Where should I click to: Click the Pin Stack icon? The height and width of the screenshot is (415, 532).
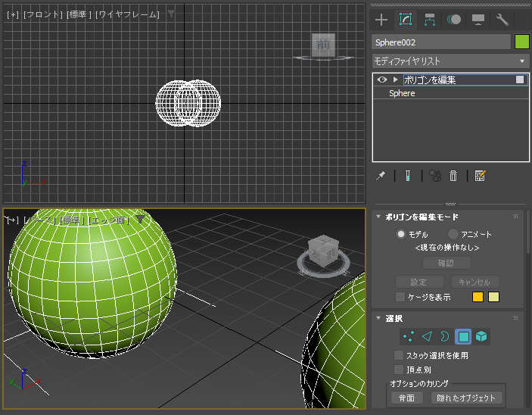click(381, 176)
